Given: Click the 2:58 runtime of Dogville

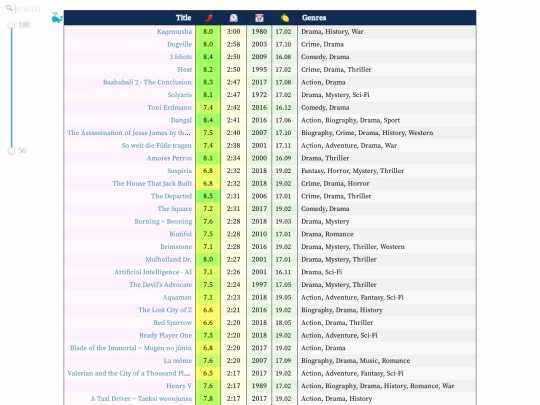Looking at the screenshot, I should point(233,44).
